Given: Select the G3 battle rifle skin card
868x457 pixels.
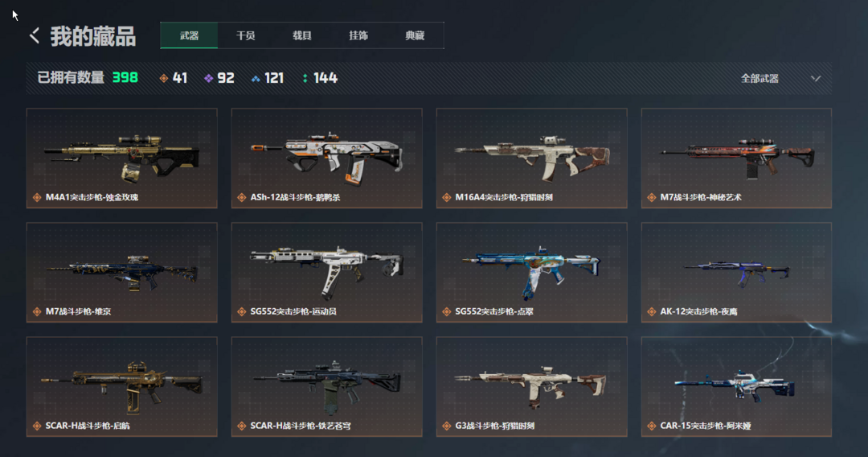Looking at the screenshot, I should [531, 387].
